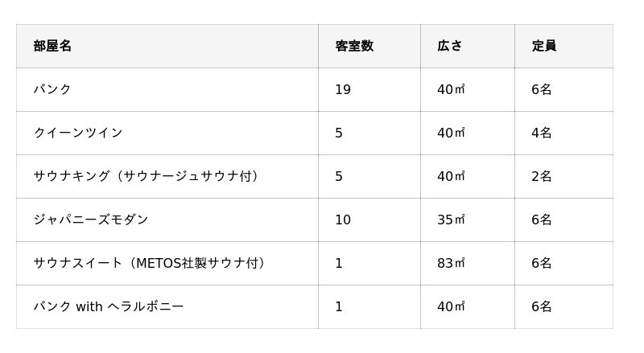This screenshot has height=353, width=644.
Task: Click the 35㎡ size cell
Action: (x=451, y=220)
